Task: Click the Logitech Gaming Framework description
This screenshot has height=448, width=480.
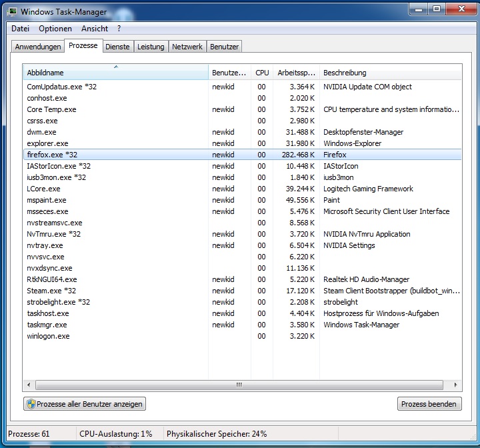Action: pyautogui.click(x=368, y=189)
